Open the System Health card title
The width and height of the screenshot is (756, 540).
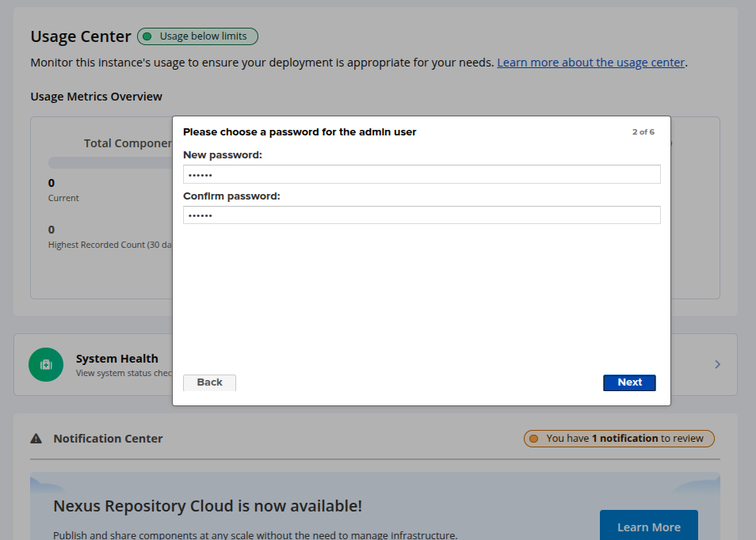tap(117, 359)
